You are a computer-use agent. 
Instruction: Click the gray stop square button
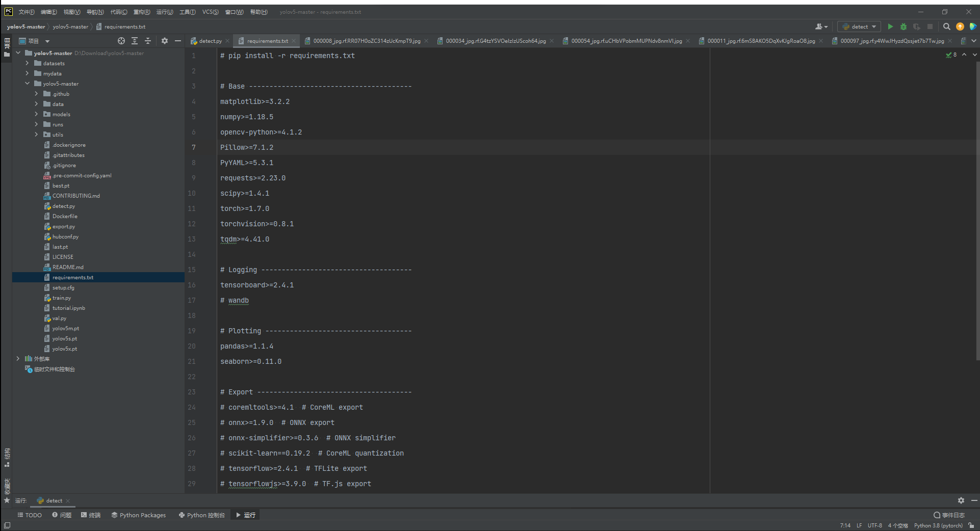tap(930, 26)
